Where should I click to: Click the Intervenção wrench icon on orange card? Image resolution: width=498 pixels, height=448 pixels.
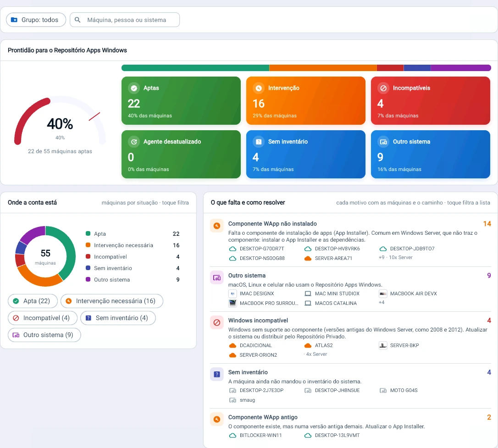point(259,88)
